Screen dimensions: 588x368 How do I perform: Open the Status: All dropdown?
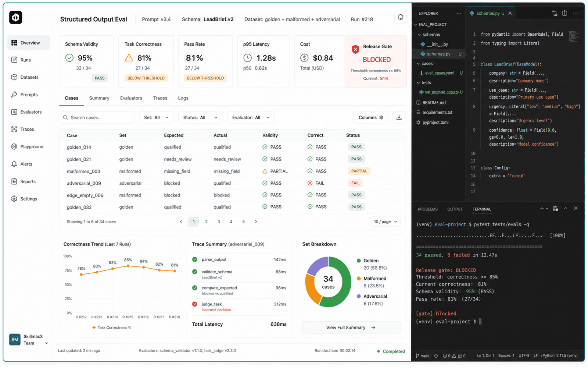pyautogui.click(x=200, y=117)
